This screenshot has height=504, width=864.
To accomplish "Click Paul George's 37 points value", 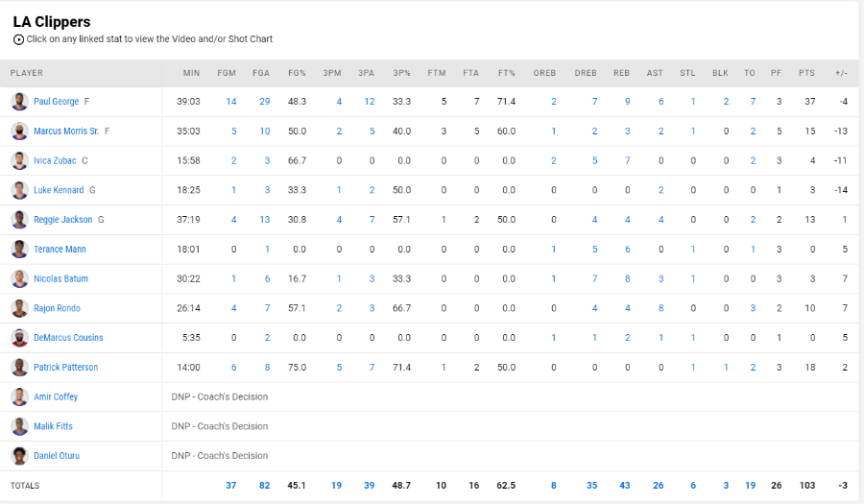I will 809,102.
